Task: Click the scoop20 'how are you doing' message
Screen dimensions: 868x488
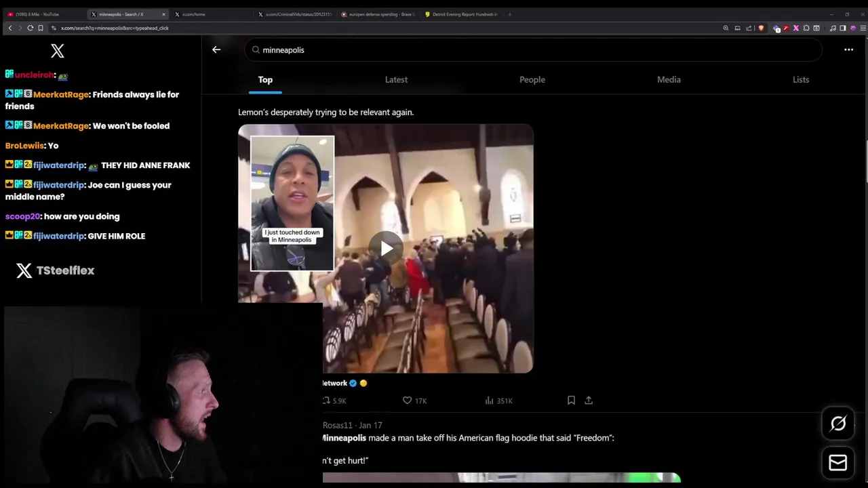Action: 62,216
